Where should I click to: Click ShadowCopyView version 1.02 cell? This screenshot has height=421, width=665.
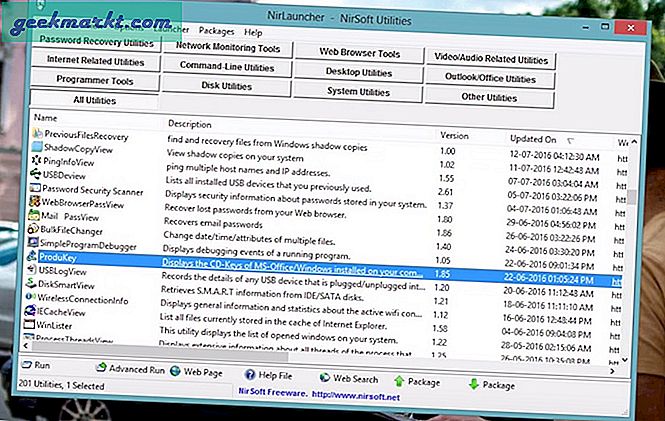tap(447, 164)
